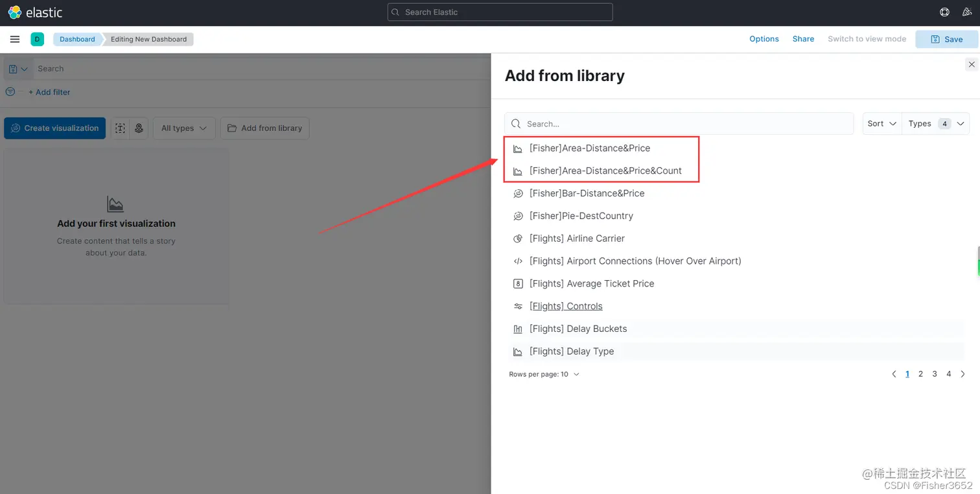Change Rows per page setting

(x=544, y=374)
